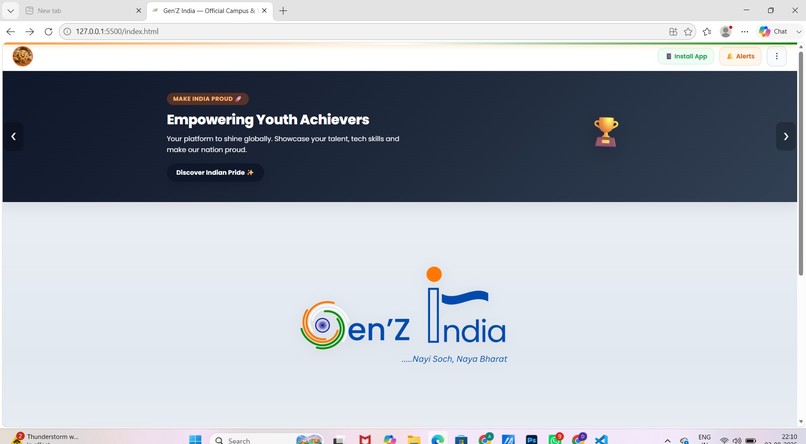This screenshot has width=806, height=444.
Task: Open volume control in system tray
Action: point(737,441)
